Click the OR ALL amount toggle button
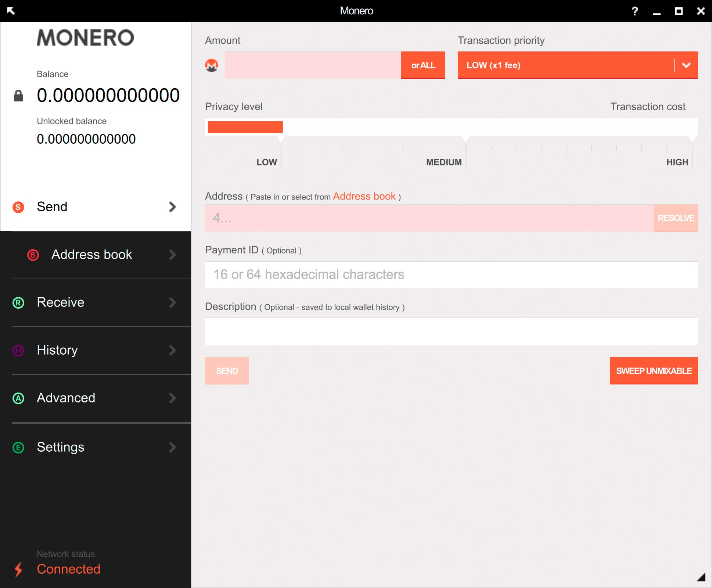This screenshot has height=588, width=712. pyautogui.click(x=423, y=65)
